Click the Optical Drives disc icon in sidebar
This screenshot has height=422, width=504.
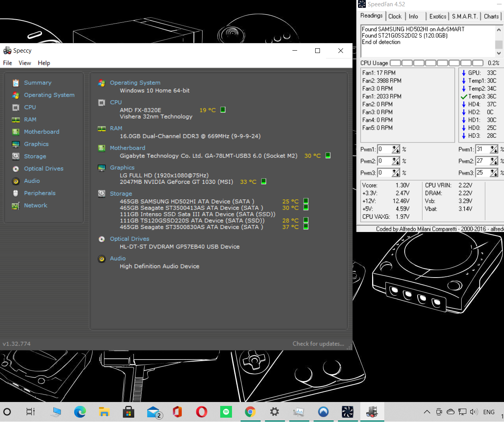16,169
